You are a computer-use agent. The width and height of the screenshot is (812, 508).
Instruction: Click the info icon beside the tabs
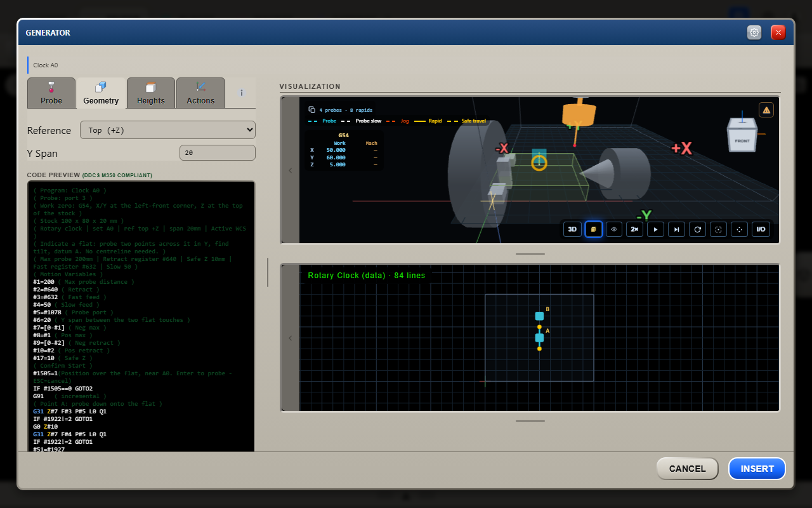[x=242, y=93]
